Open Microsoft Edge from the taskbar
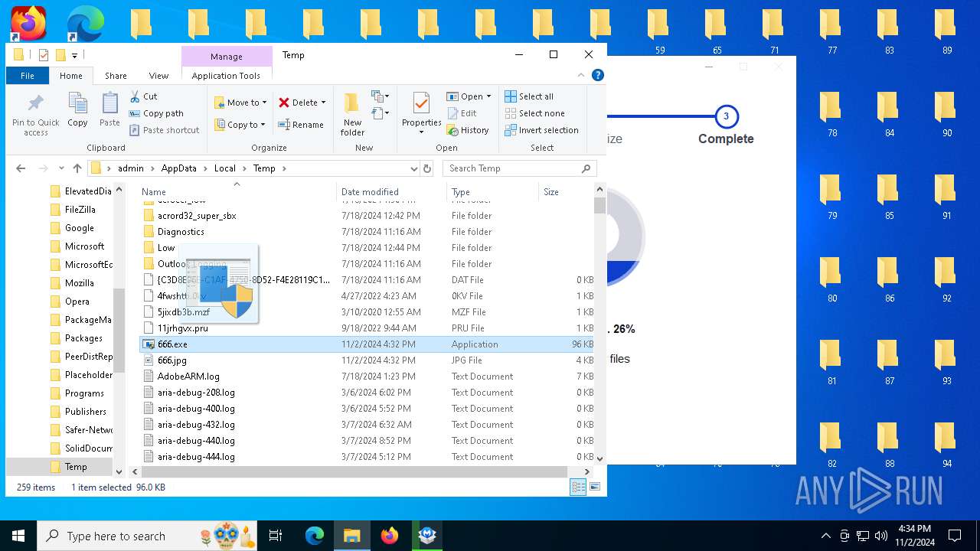The width and height of the screenshot is (980, 551). pyautogui.click(x=315, y=536)
